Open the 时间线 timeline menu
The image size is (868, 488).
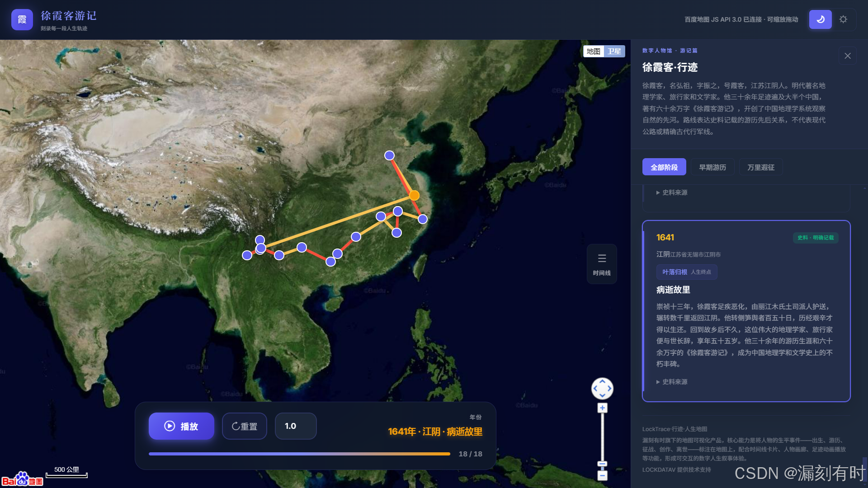coord(602,264)
